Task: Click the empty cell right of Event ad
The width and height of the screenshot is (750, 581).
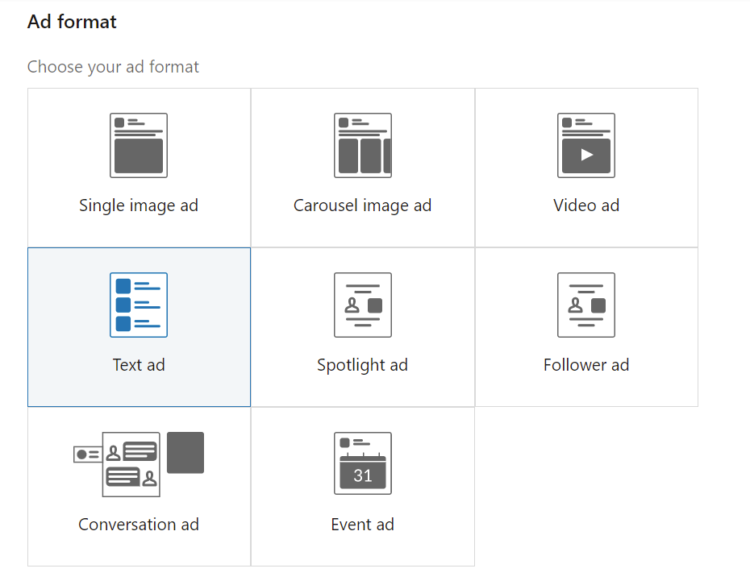Action: (586, 487)
